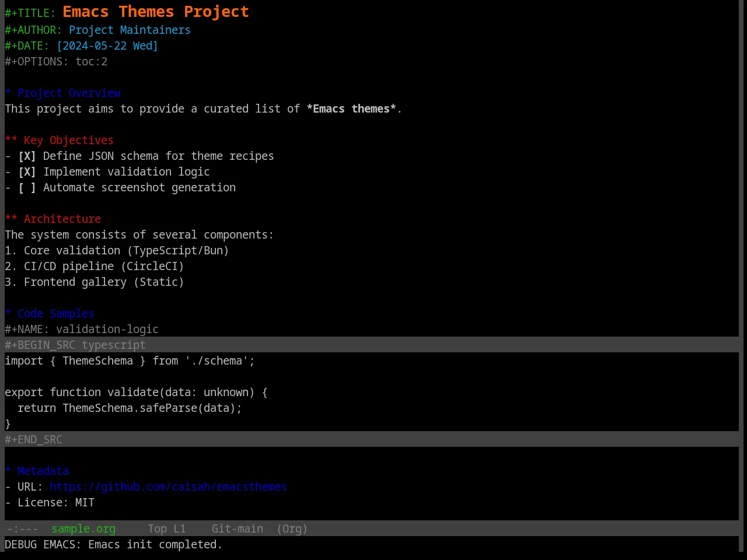Click the bold *Emacs themes* text
Screen dimensions: 747x560
coord(351,109)
